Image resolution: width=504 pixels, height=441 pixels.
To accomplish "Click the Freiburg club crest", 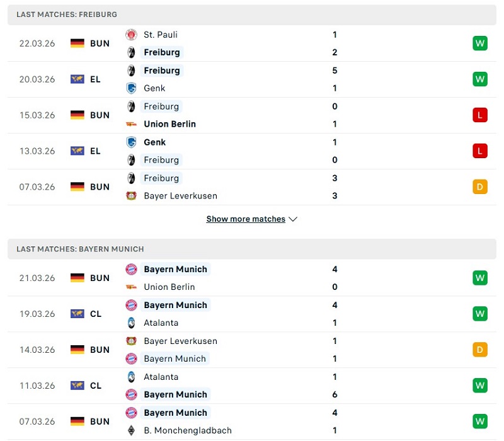I will [131, 52].
